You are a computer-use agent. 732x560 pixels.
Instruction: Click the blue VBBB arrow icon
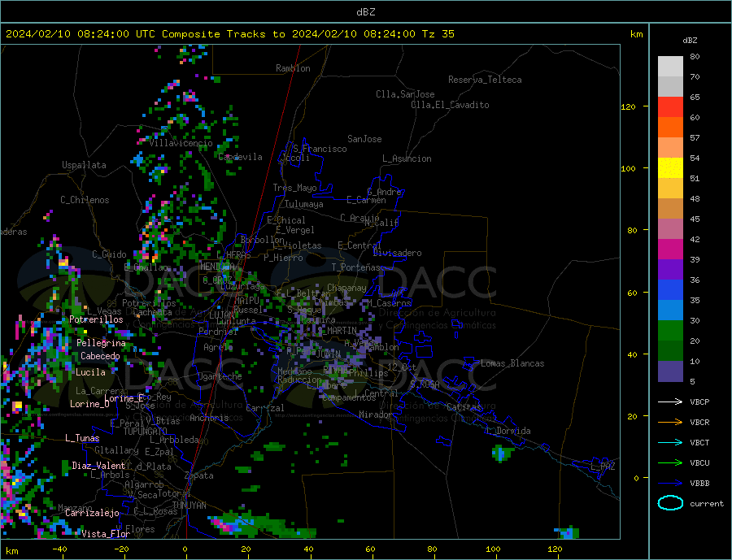coord(670,483)
